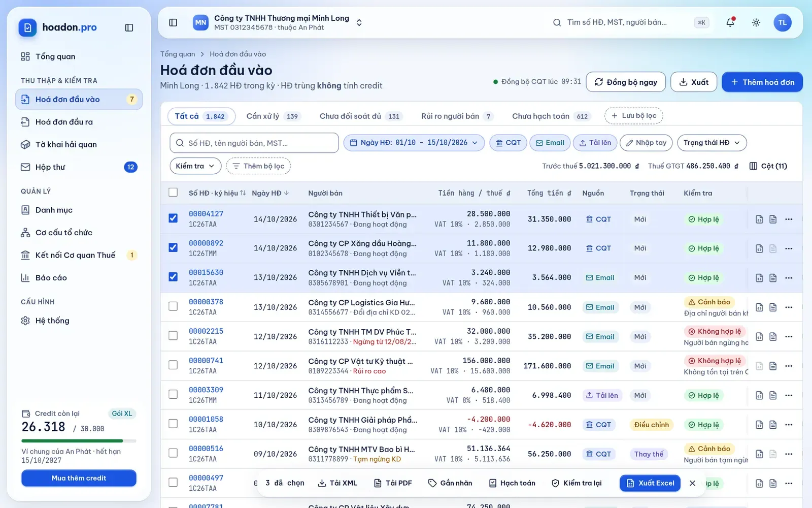Click Kiểm tra lại shield action
The height and width of the screenshot is (508, 812).
(577, 483)
